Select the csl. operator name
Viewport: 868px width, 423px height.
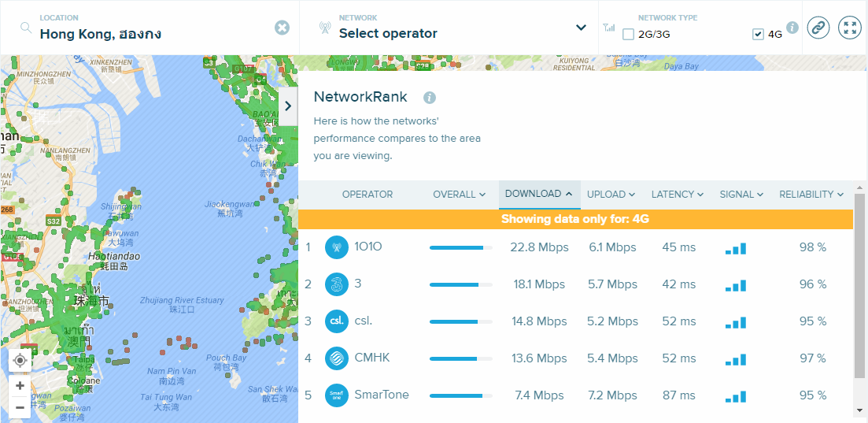(363, 321)
